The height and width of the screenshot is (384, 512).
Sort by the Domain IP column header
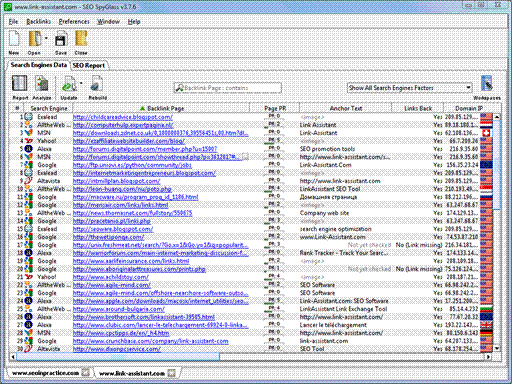pyautogui.click(x=469, y=108)
